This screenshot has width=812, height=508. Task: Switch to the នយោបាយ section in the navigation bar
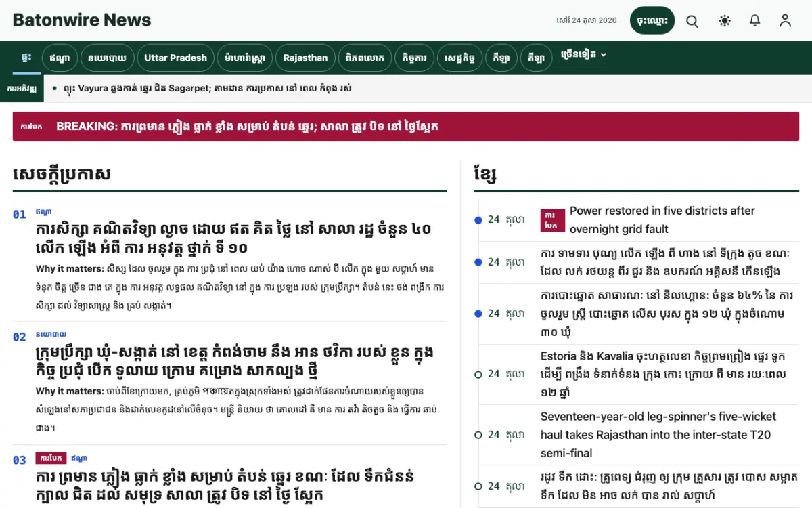(107, 58)
